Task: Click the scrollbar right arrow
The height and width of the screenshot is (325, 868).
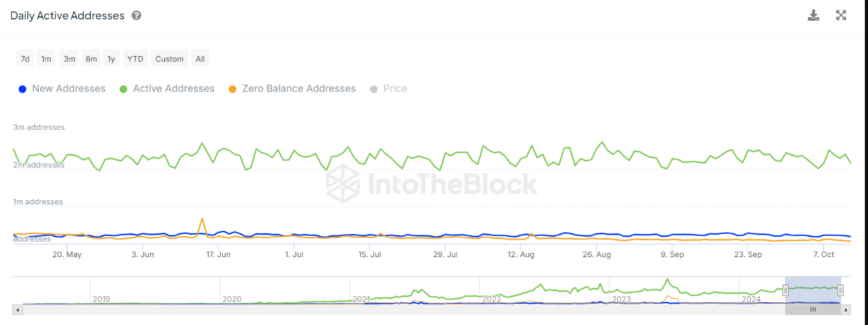Action: 847,310
